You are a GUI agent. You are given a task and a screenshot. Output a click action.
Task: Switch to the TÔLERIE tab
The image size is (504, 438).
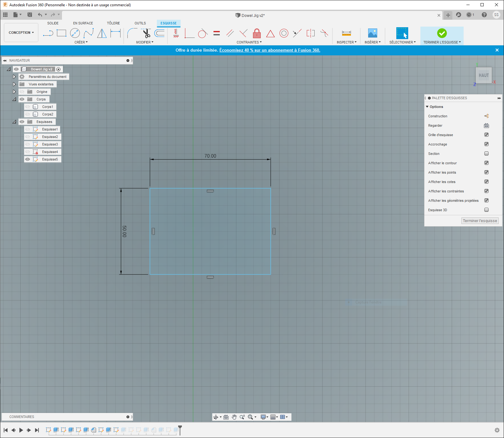click(113, 23)
